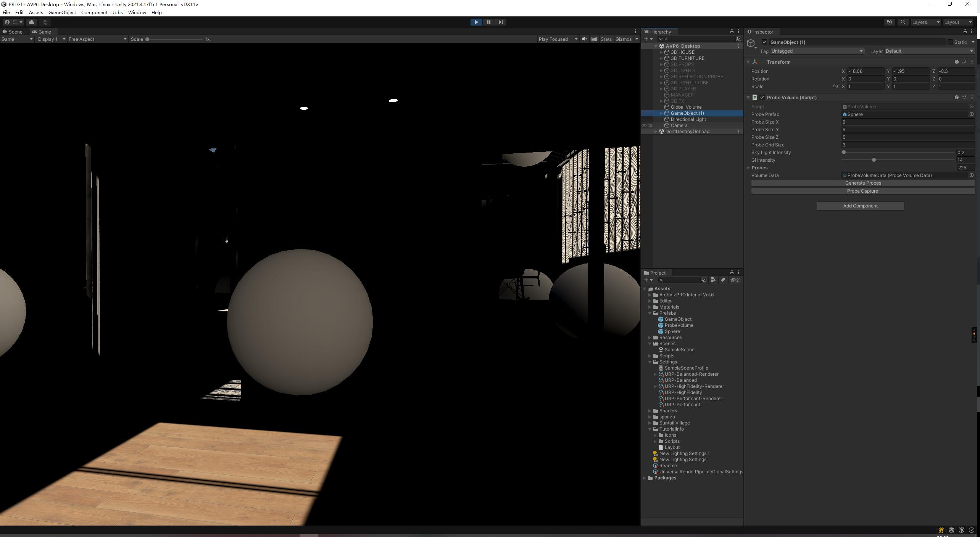
Task: Open the Account dropdown icon
Action: (x=13, y=22)
